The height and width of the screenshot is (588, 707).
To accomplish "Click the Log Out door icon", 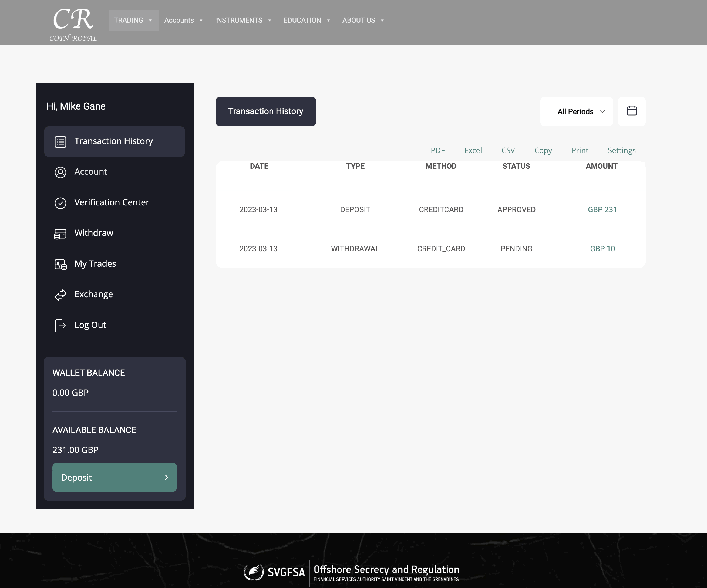I will tap(60, 326).
